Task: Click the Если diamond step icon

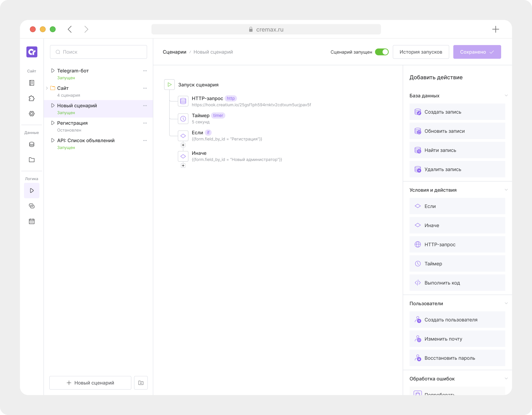Action: [183, 136]
